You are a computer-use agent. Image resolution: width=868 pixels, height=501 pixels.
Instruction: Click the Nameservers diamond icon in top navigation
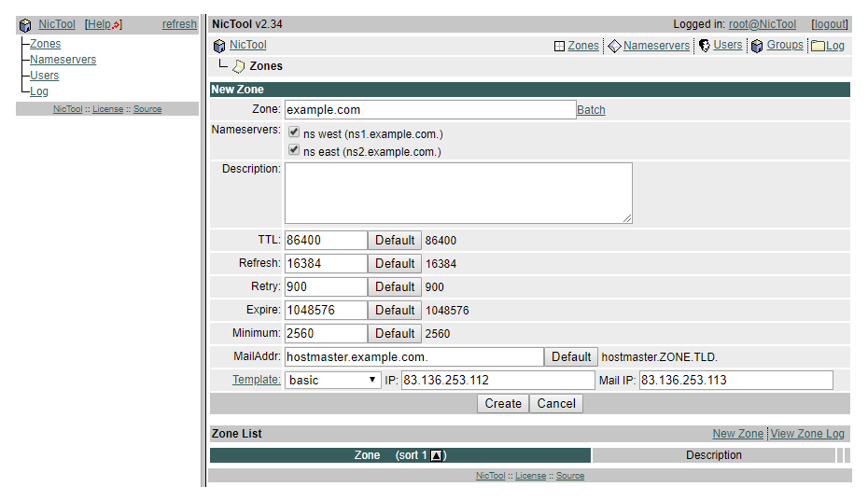[x=614, y=46]
